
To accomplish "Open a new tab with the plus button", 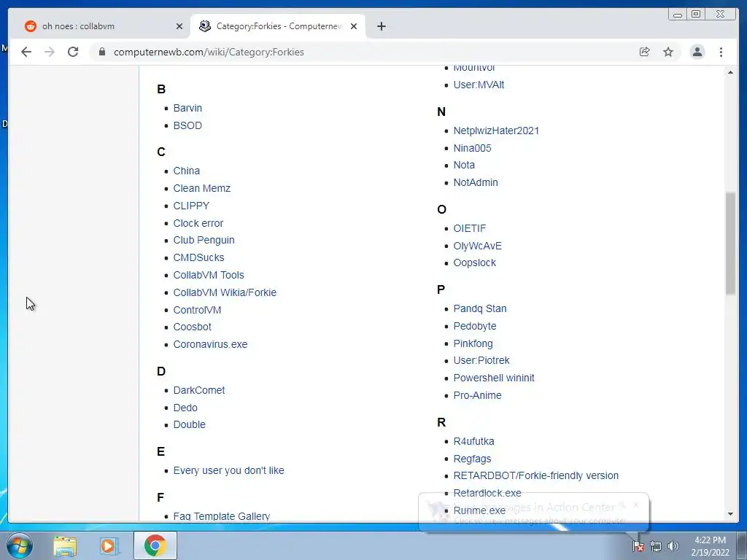I will click(381, 26).
